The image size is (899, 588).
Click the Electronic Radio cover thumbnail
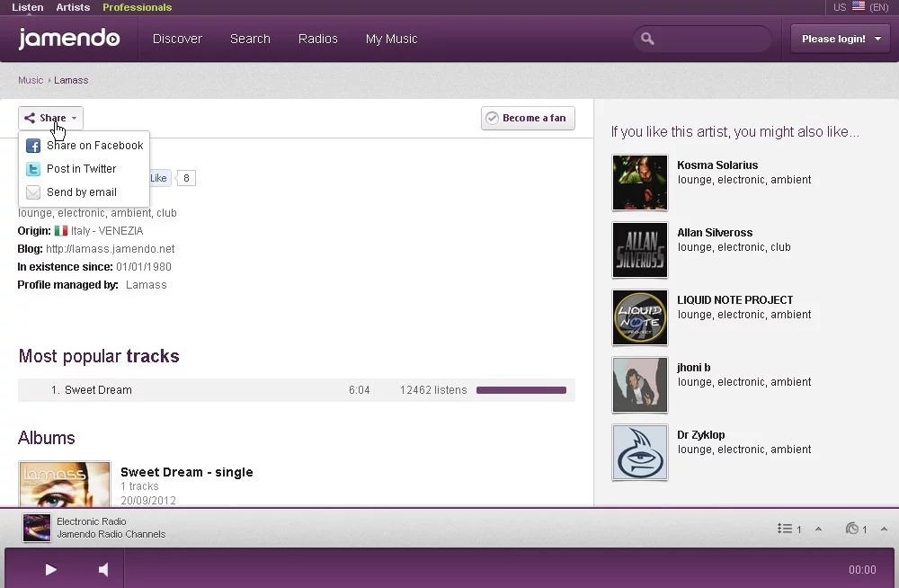click(x=37, y=528)
